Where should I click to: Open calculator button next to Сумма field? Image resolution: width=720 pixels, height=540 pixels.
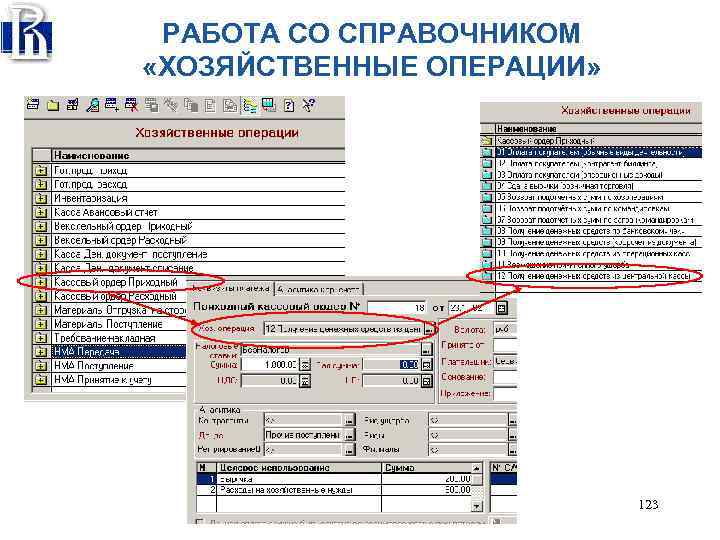[305, 365]
